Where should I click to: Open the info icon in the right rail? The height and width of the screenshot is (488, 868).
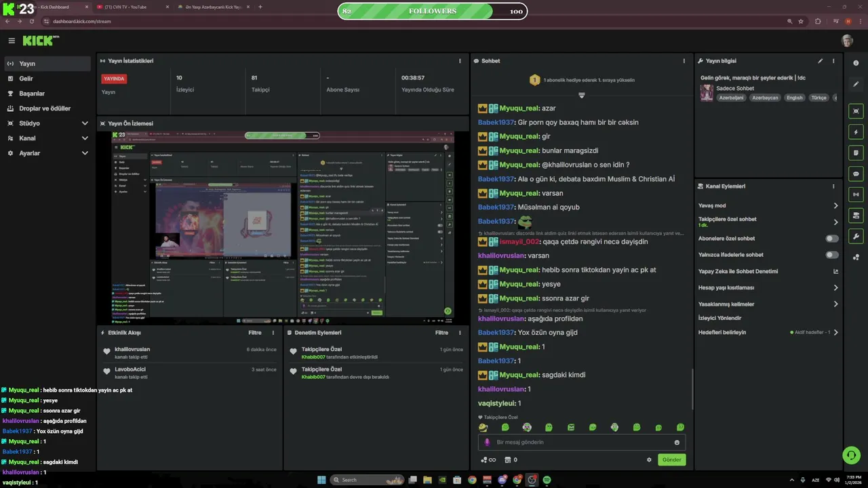point(856,63)
